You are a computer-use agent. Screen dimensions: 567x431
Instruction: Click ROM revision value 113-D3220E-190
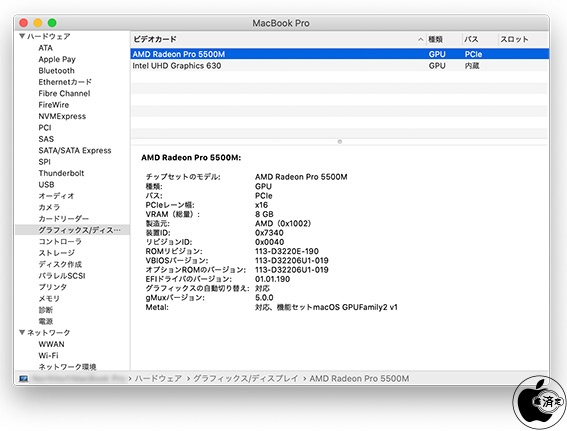pyautogui.click(x=287, y=251)
